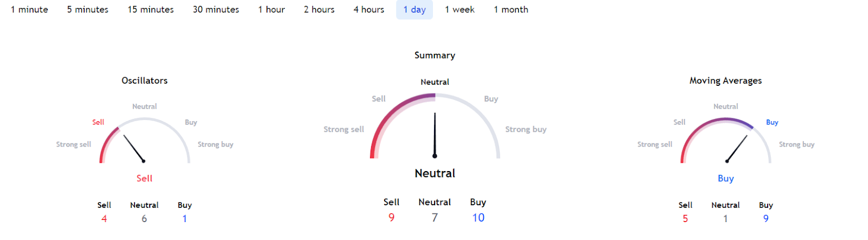868x240 pixels.
Task: Open the 30 minutes timeframe tab
Action: click(216, 10)
